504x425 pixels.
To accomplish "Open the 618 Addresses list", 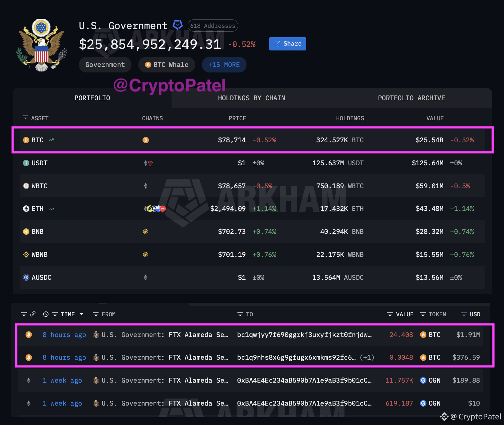I will pyautogui.click(x=213, y=26).
